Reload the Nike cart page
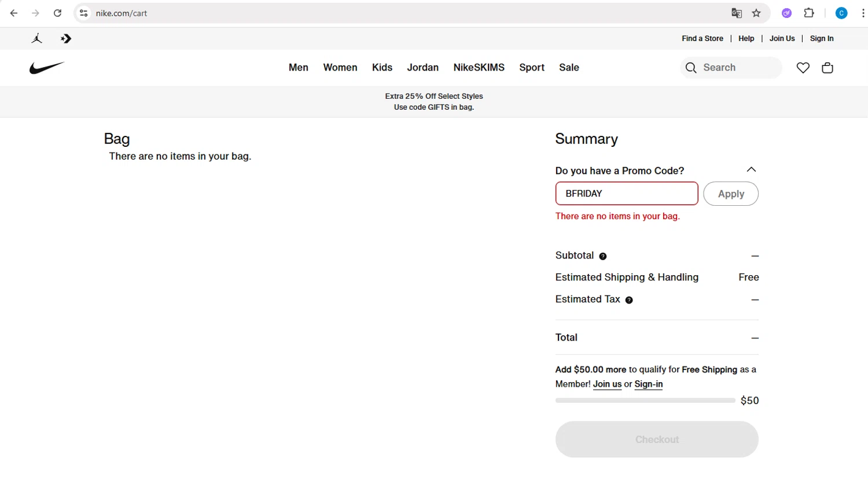 57,13
